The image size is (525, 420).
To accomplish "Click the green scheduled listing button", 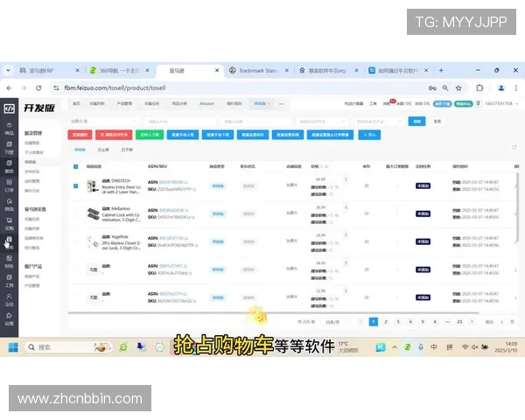I will click(150, 135).
